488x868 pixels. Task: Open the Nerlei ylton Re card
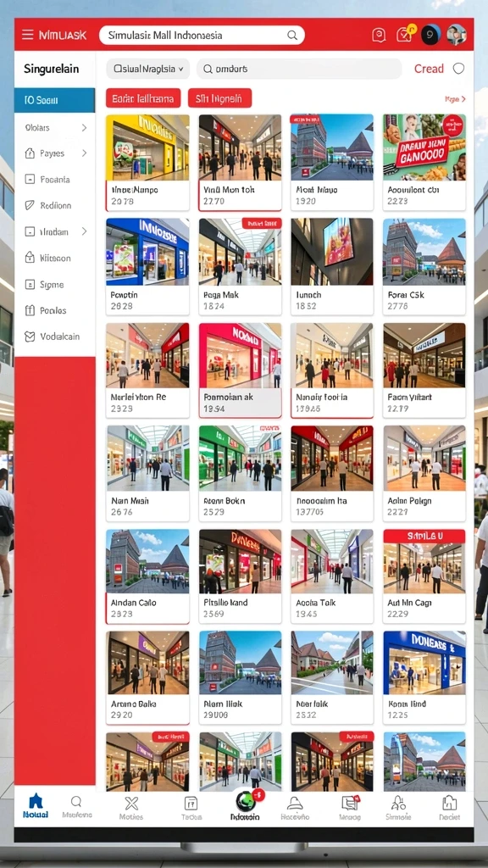click(147, 370)
